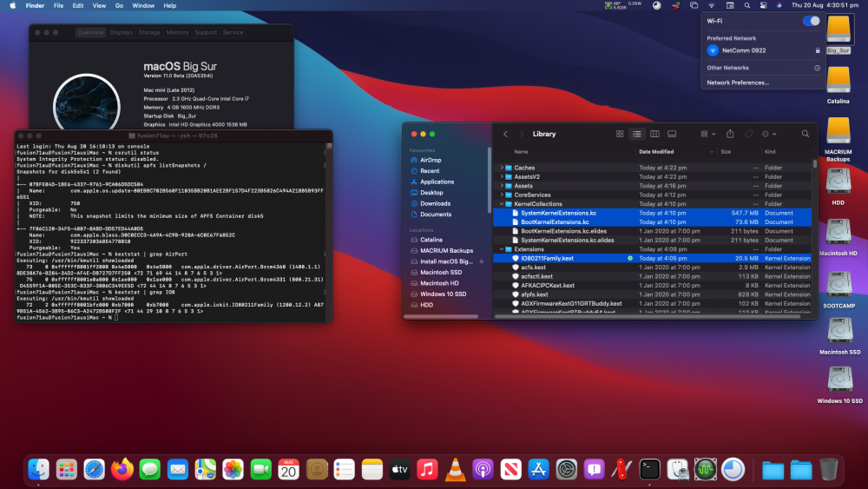Open Activity Monitor in the Dock
The width and height of the screenshot is (868, 489).
[705, 470]
